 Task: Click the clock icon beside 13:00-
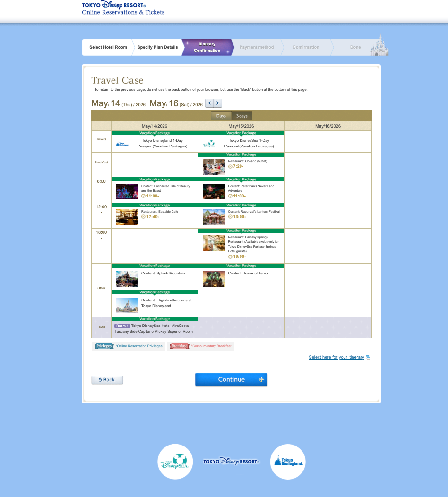[230, 217]
